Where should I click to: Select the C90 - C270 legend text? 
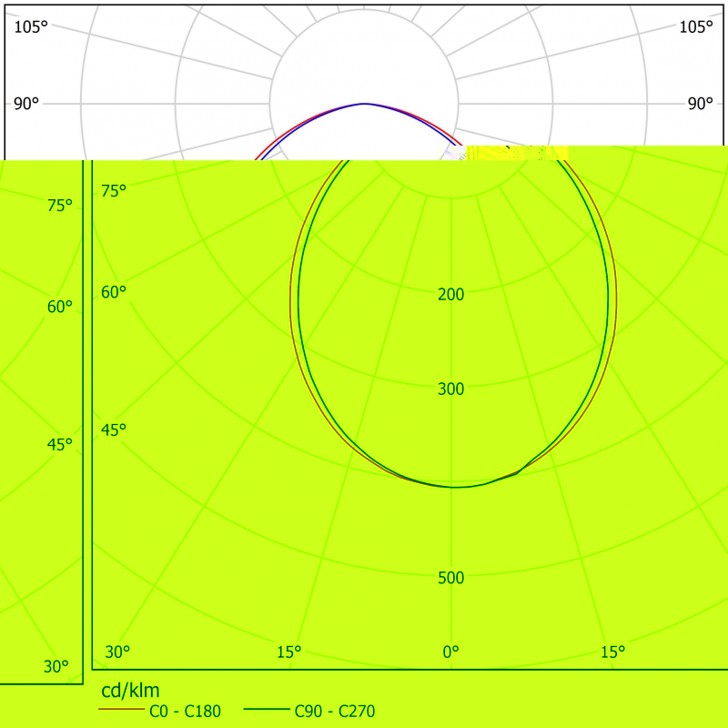[x=334, y=712]
